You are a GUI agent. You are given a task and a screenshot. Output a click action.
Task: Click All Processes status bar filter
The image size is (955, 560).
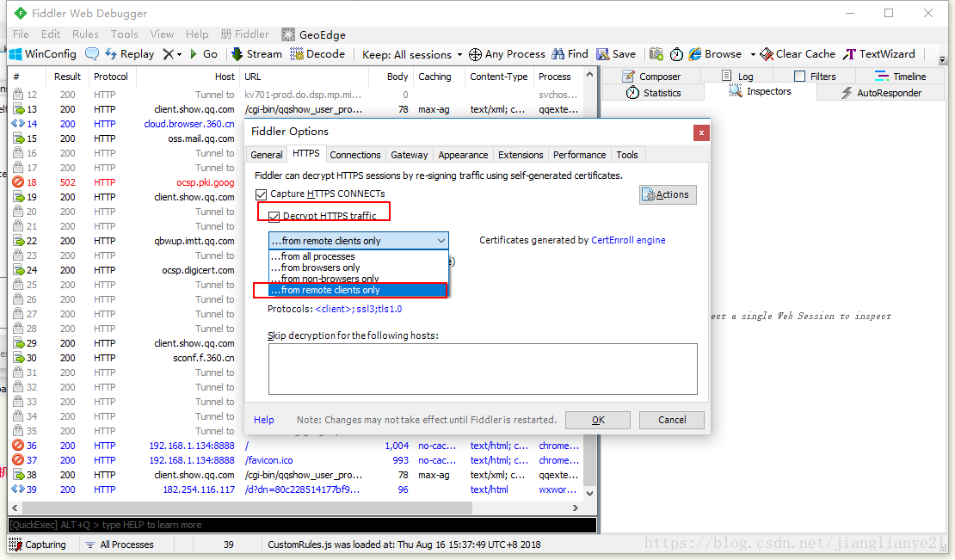point(120,545)
